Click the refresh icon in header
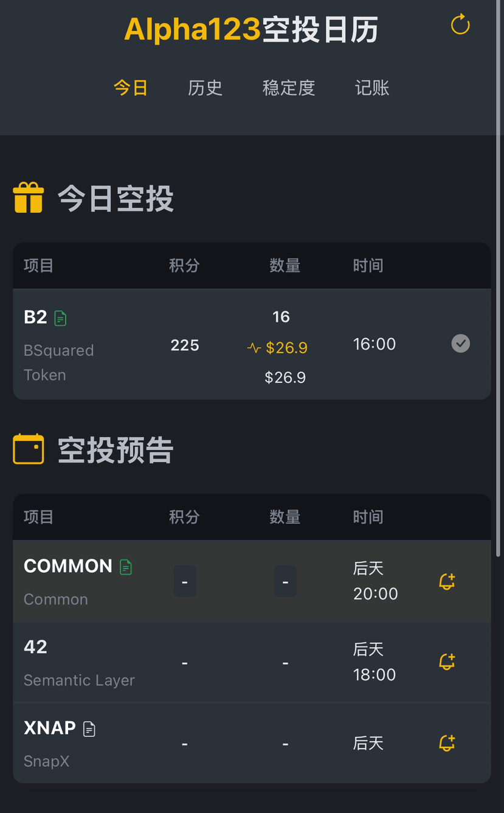 coord(460,25)
